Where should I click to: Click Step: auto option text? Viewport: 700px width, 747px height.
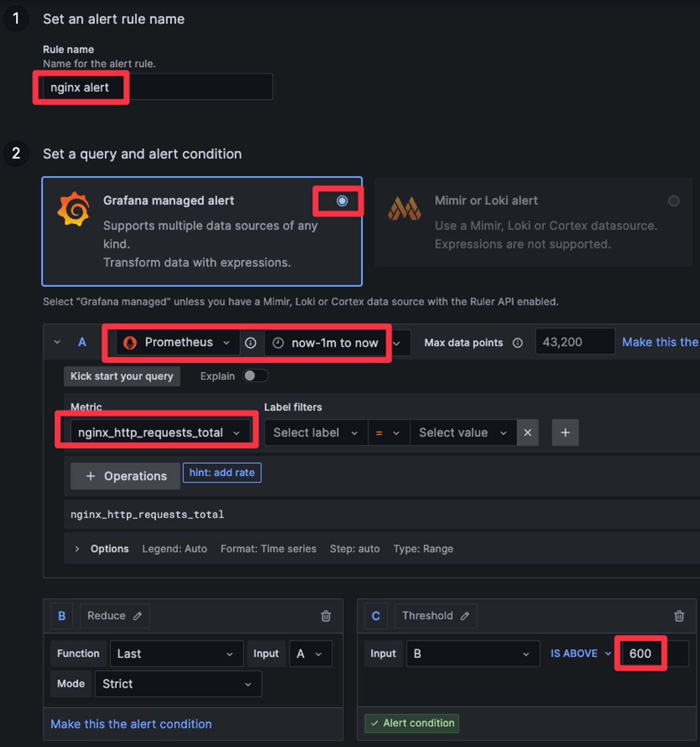[355, 549]
